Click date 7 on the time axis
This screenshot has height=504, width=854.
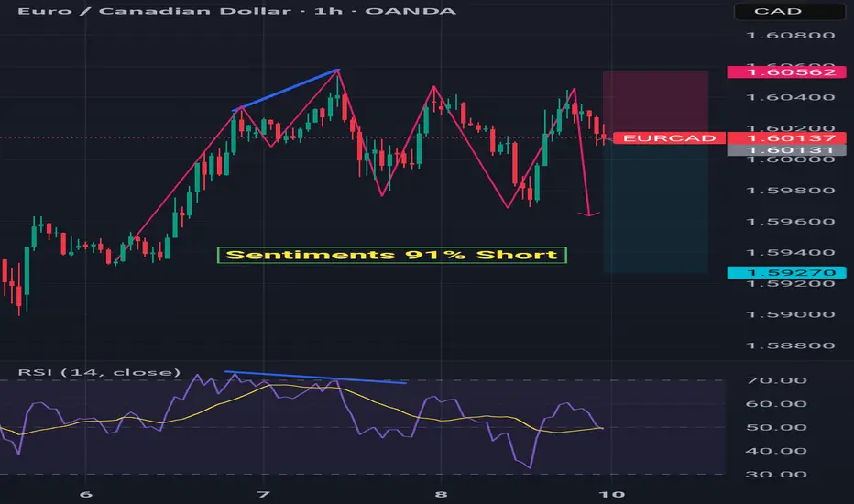point(264,495)
